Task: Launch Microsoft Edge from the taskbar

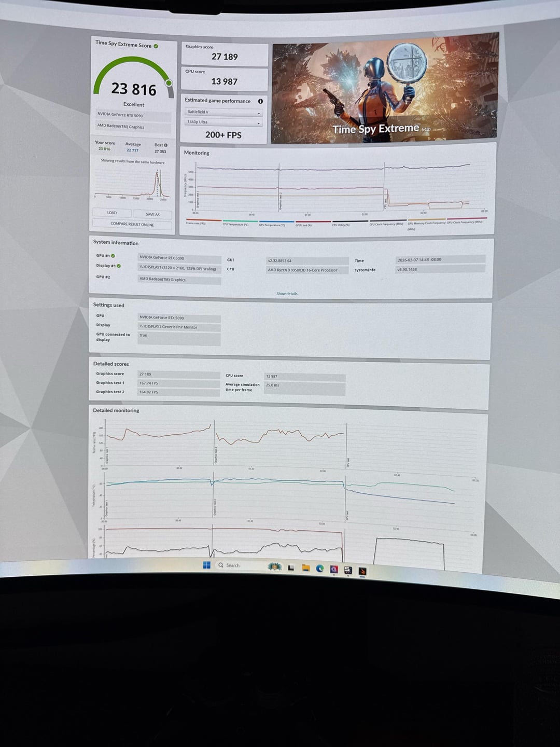Action: tap(320, 569)
